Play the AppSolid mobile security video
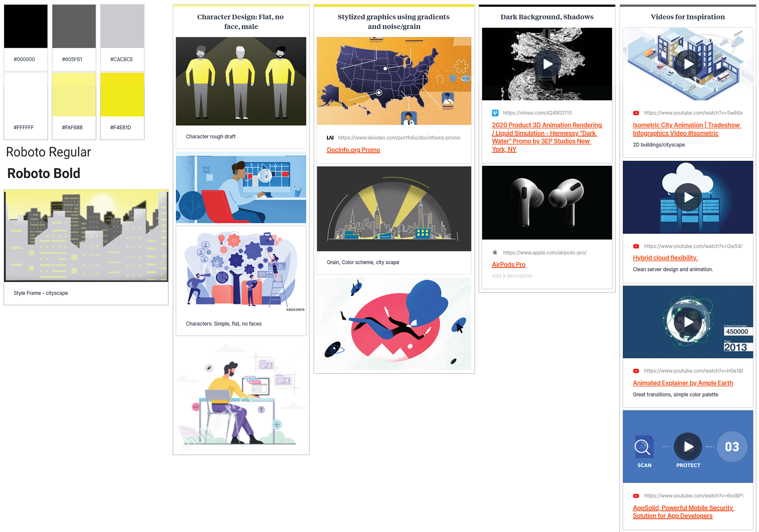Image resolution: width=759 pixels, height=532 pixels. coord(688,447)
